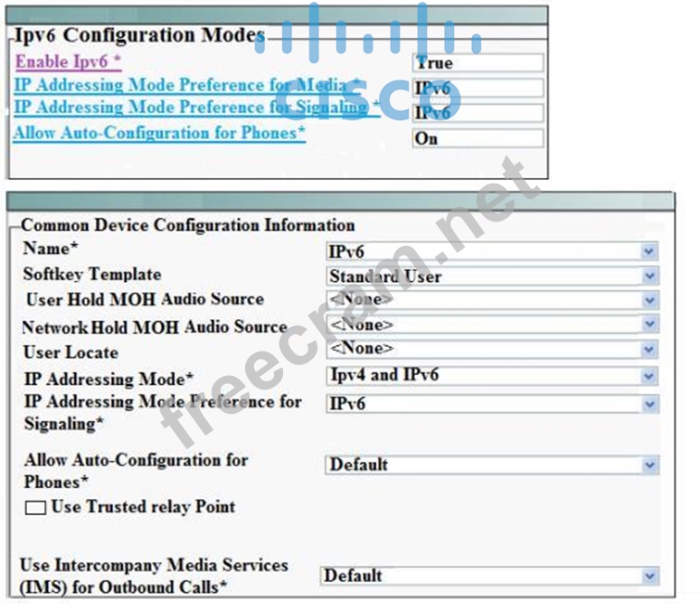Image resolution: width=700 pixels, height=610 pixels.
Task: Open Allow Auto-Configuration for Phones Default dropdown
Action: [x=491, y=465]
